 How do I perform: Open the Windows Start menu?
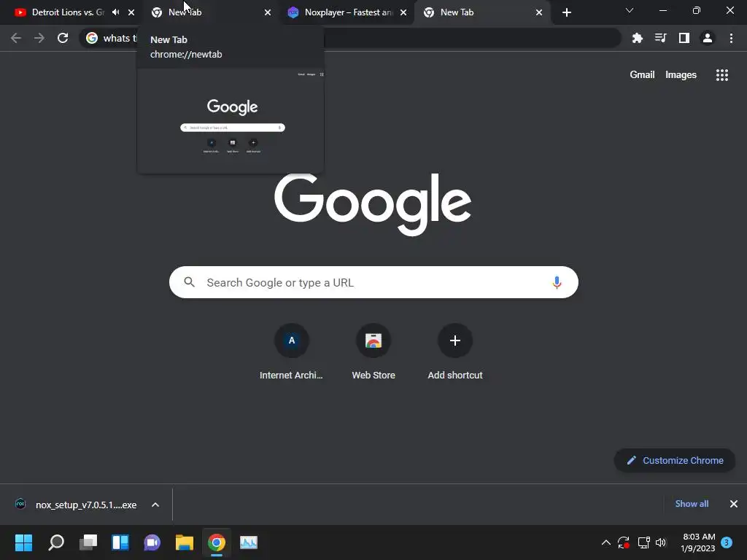click(x=23, y=542)
